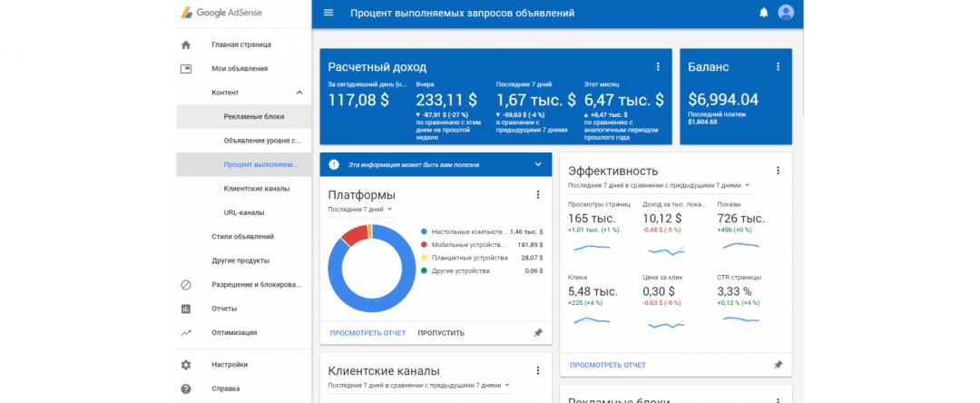
Task: Open more options on Эффективность card
Action: 779,171
